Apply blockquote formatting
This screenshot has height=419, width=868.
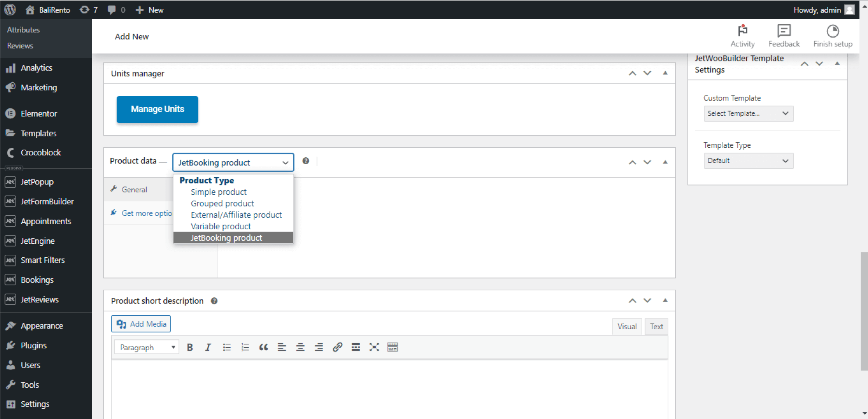263,347
